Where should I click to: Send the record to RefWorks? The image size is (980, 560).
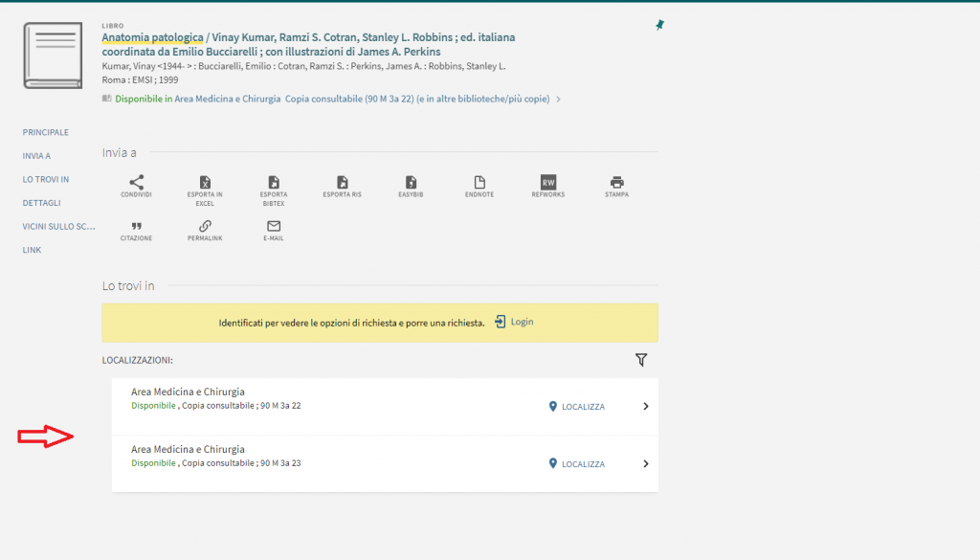coord(548,182)
